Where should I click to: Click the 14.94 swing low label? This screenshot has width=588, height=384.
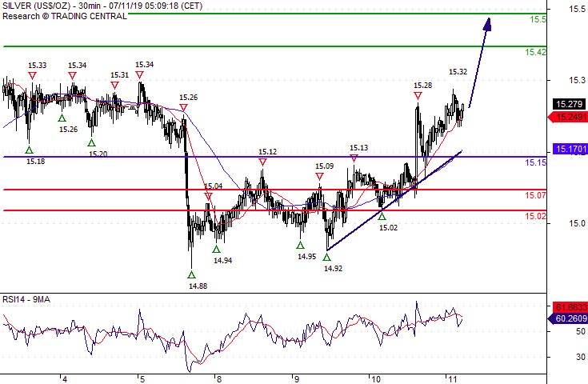click(222, 261)
